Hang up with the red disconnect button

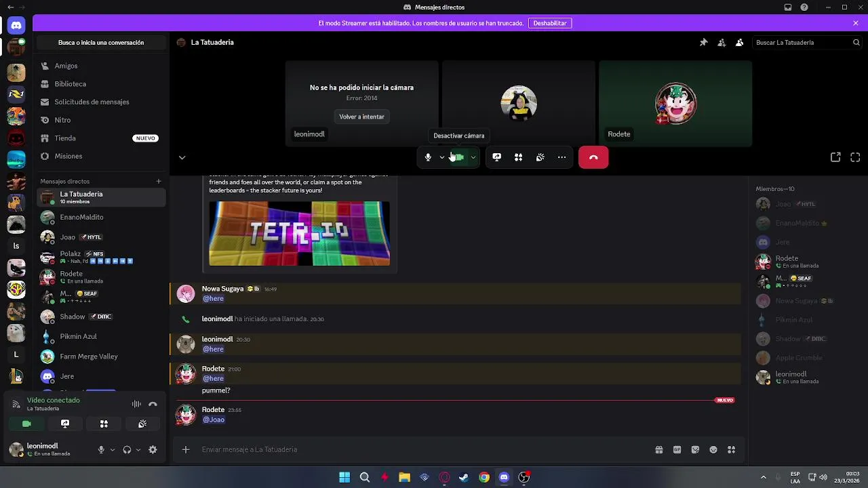point(593,157)
